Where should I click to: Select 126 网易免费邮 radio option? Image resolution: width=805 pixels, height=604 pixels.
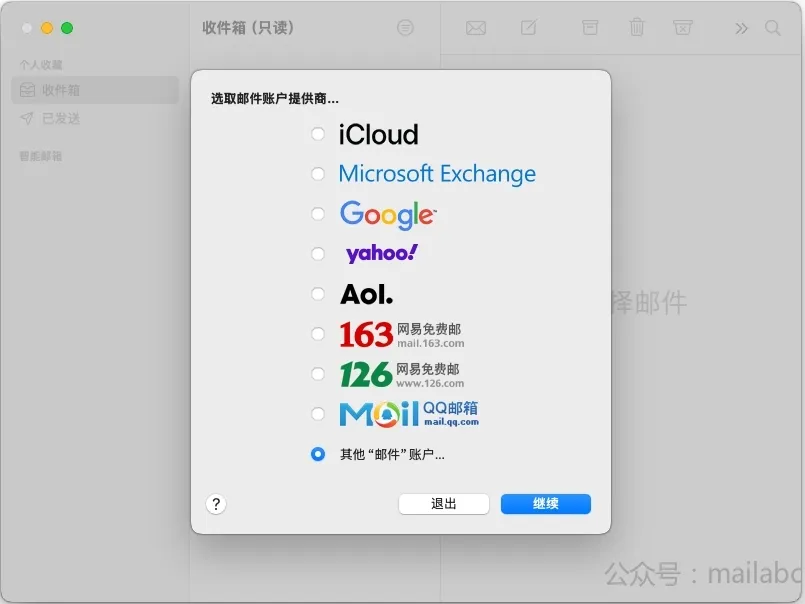coord(318,374)
